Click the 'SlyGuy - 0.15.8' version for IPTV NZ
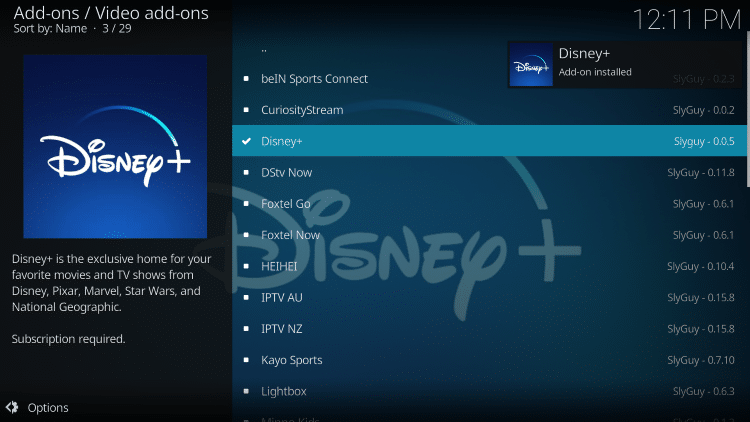 pos(701,329)
